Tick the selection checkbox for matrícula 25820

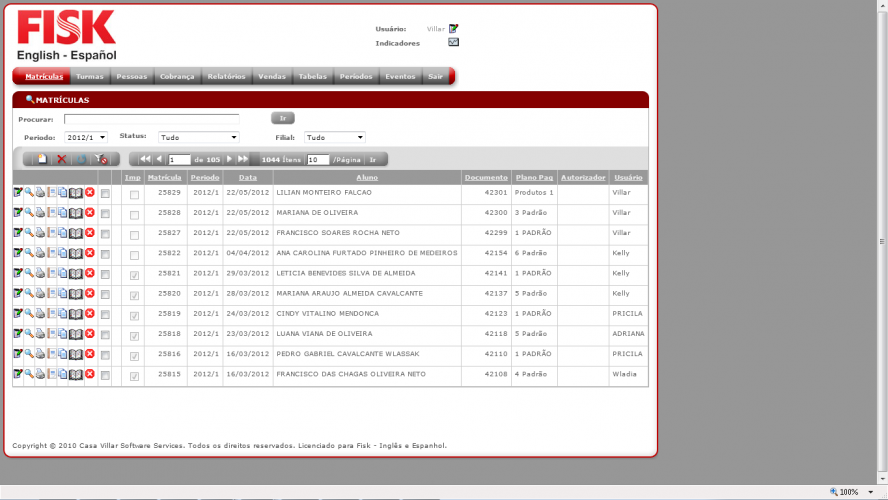(x=105, y=294)
